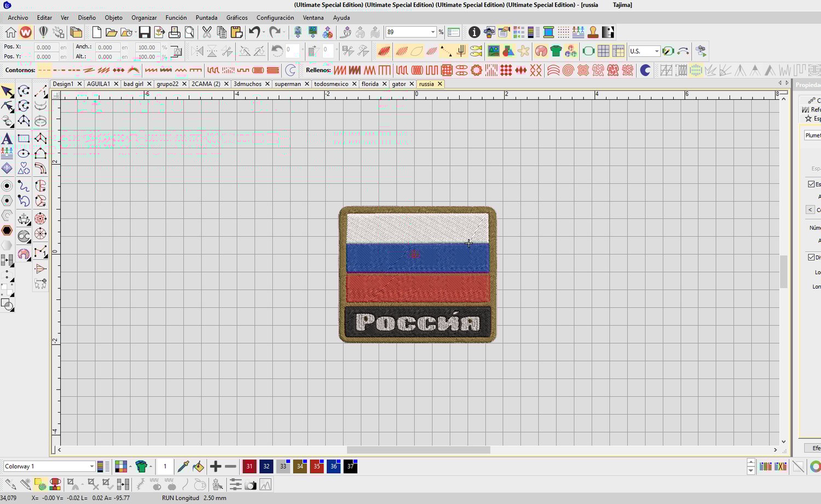821x504 pixels.
Task: Toggle the second checkbox in Properties panel
Action: 812,257
